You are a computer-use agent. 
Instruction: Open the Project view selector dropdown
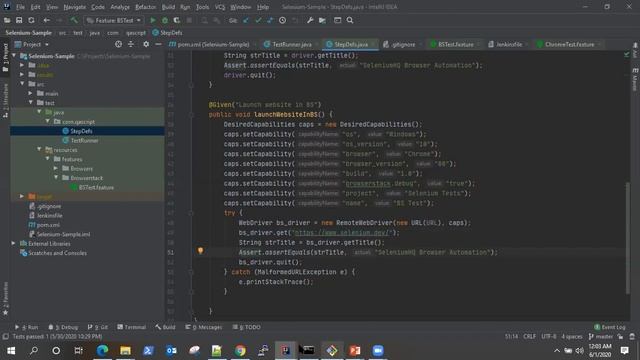(x=32, y=44)
